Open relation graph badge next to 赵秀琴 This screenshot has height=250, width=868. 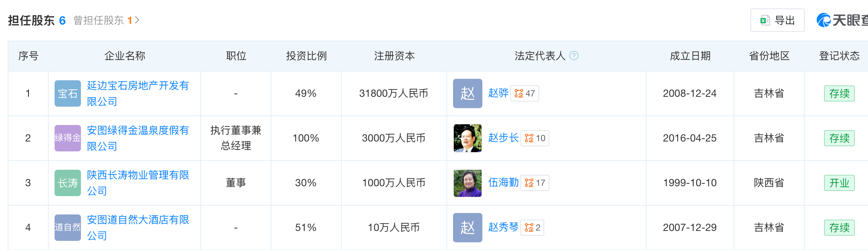pos(532,228)
